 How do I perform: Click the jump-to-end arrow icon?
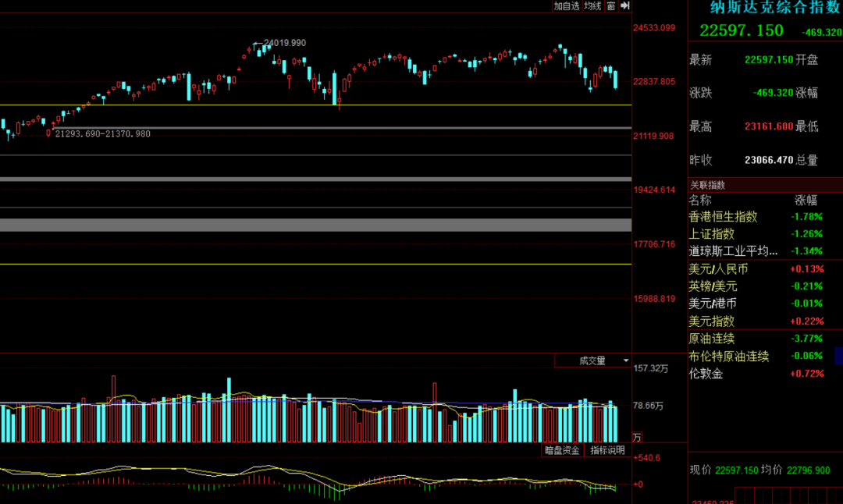(x=624, y=5)
